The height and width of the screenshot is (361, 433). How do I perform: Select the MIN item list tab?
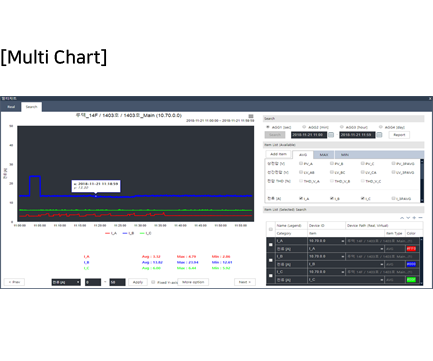345,155
